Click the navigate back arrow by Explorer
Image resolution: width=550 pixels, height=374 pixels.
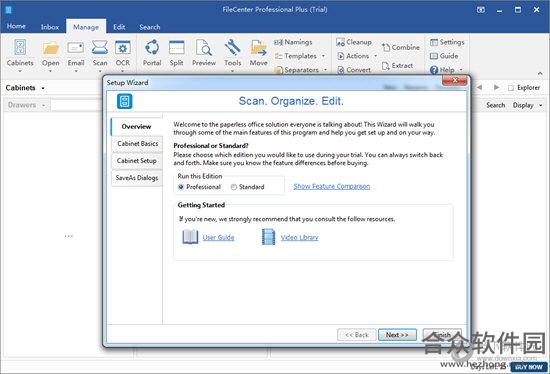tap(479, 87)
